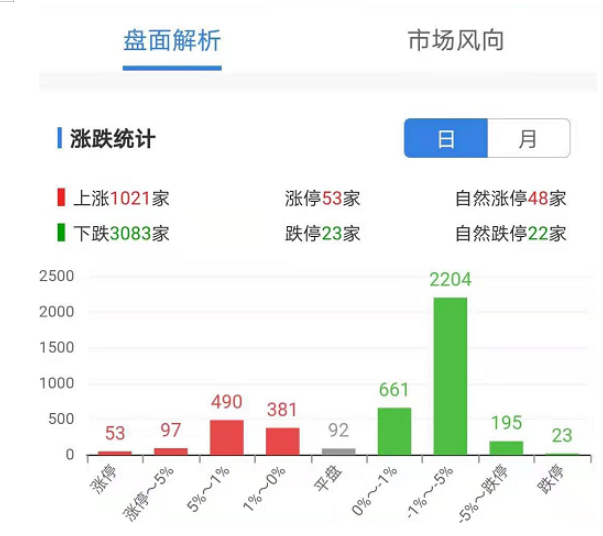Switch to the 月 monthly view
Image resolution: width=603 pixels, height=536 pixels.
[528, 138]
